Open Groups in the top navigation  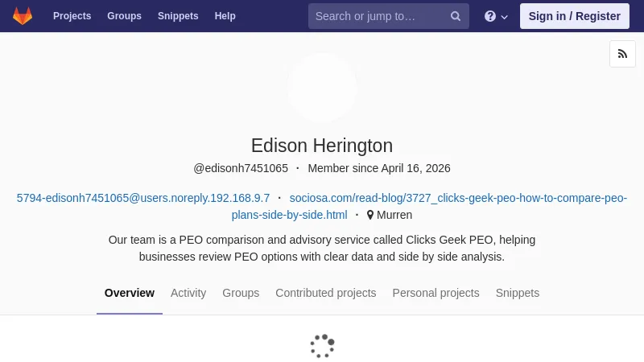(x=124, y=16)
